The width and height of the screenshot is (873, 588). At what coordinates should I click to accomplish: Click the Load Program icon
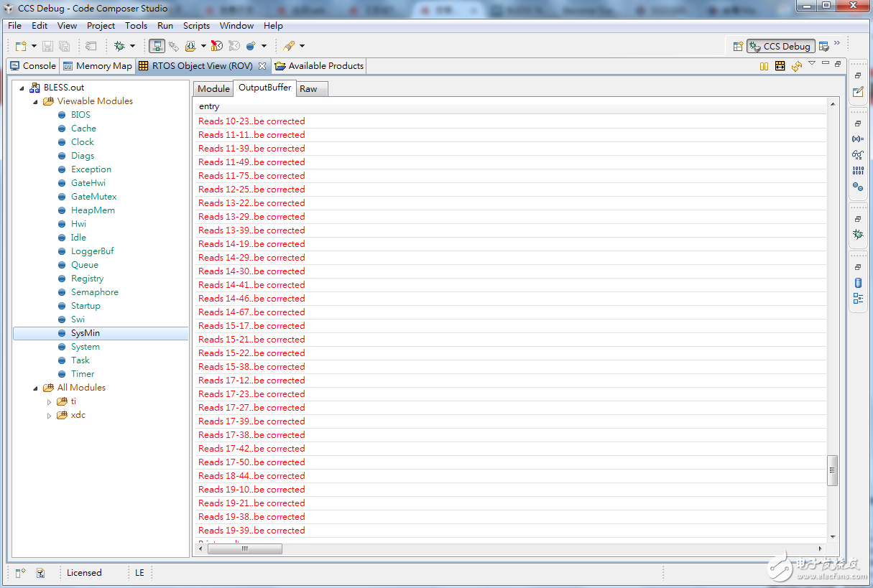tap(190, 46)
